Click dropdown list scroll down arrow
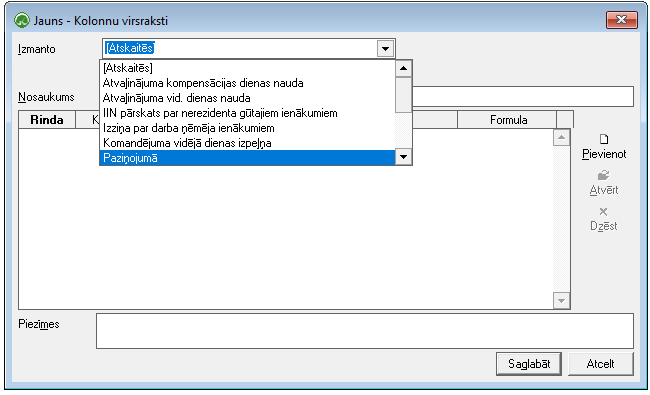Viewport: 650px width, 395px height. click(403, 157)
